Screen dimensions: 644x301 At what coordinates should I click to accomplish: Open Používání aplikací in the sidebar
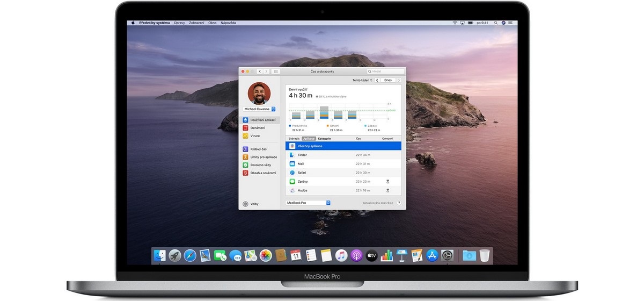click(x=260, y=120)
